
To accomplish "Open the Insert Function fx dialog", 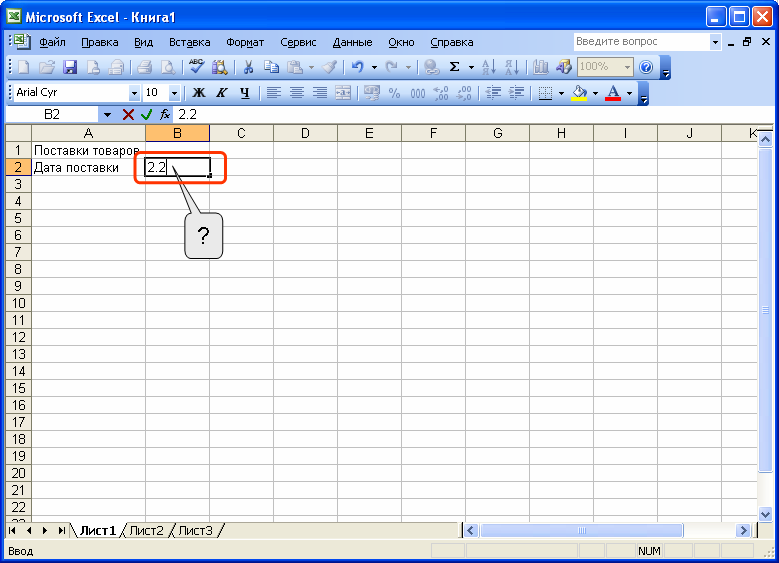I will [165, 115].
